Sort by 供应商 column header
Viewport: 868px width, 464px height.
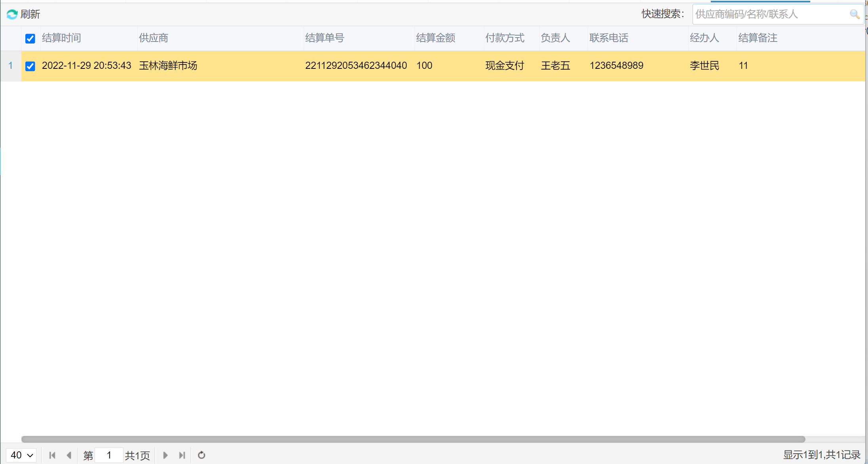[154, 38]
